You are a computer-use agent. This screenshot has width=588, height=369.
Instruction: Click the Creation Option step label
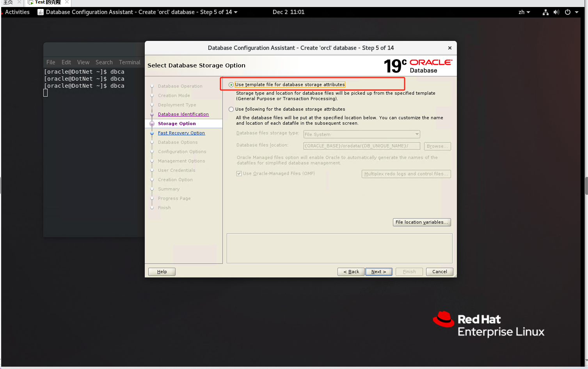click(x=175, y=180)
